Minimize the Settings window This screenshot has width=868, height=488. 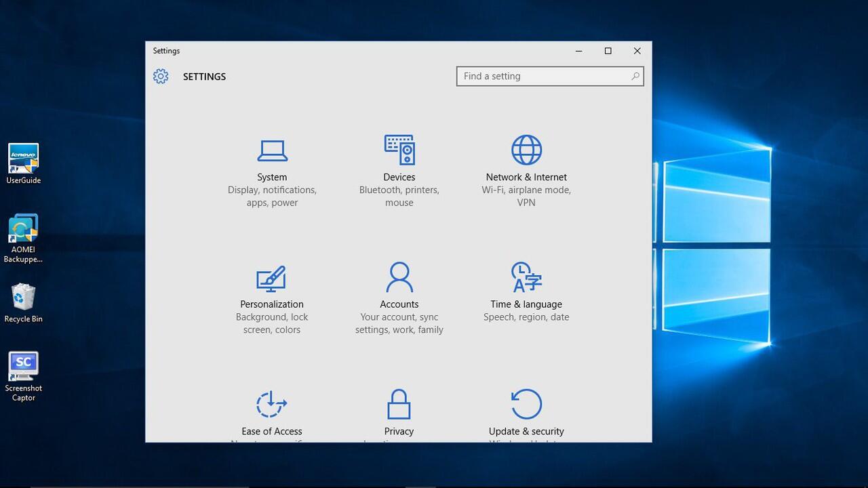579,51
